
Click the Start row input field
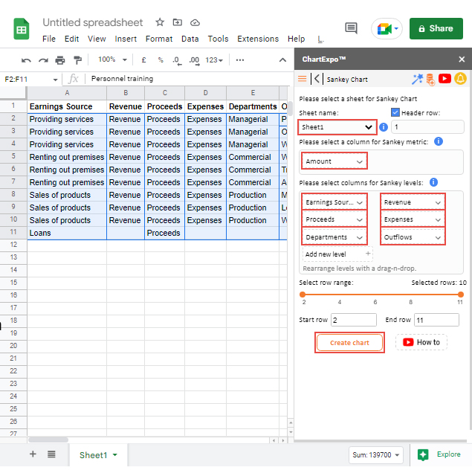(x=354, y=320)
